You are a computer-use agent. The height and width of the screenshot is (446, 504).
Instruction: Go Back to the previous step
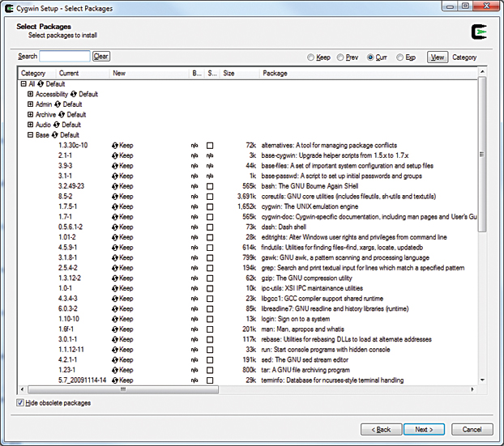point(381,429)
